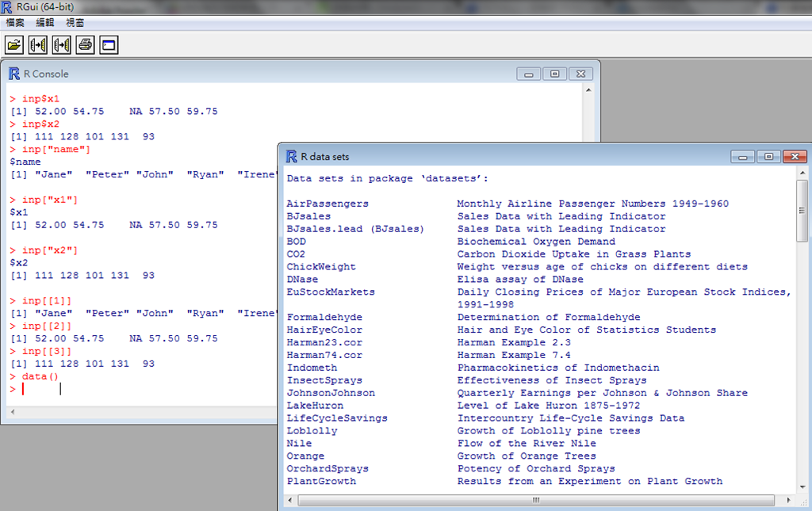
Task: Click 'Level of Lake Huron 1875-1972' text
Action: 549,406
